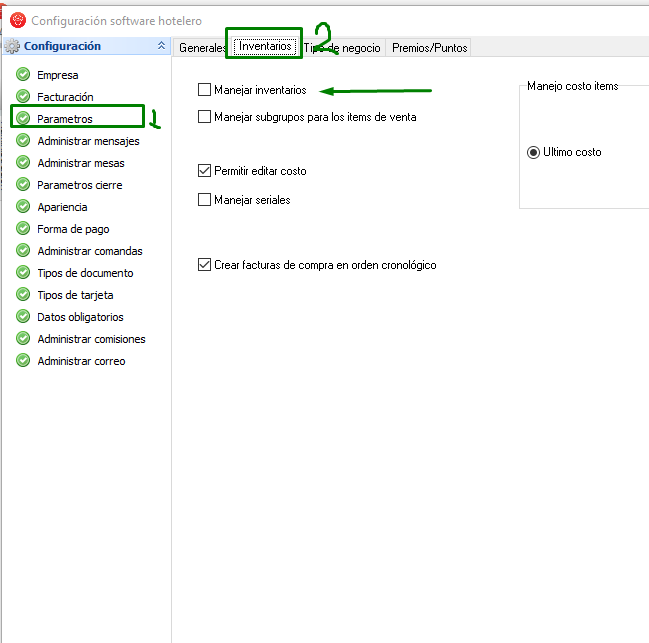Click the red app icon in title bar
The width and height of the screenshot is (649, 643).
[17, 20]
